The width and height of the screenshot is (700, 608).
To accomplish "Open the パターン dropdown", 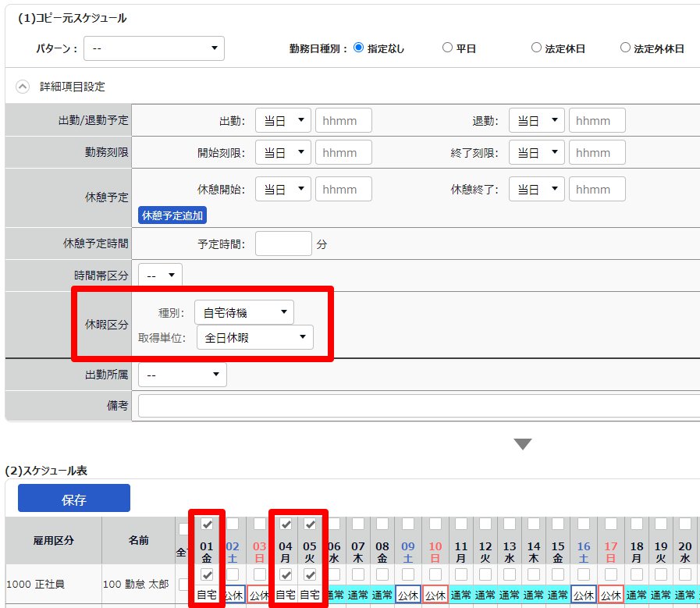I will (x=154, y=48).
